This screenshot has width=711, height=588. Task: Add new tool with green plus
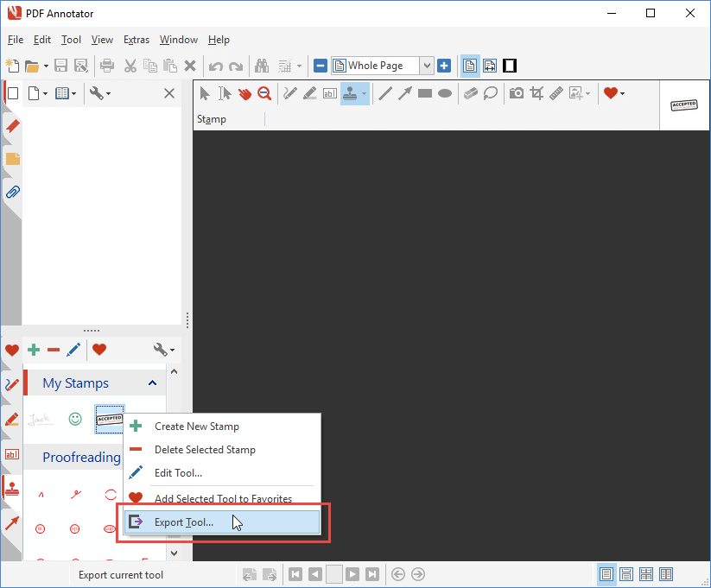pos(34,350)
